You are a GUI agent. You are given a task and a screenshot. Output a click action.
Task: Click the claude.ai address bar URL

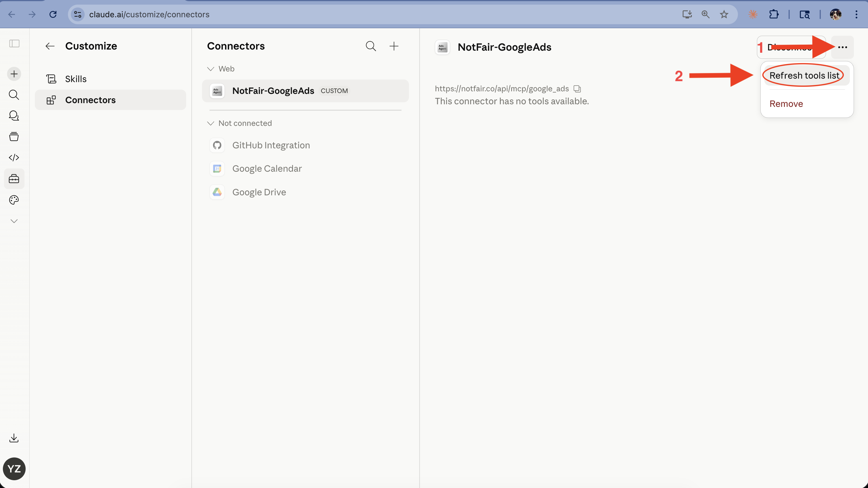(x=149, y=14)
